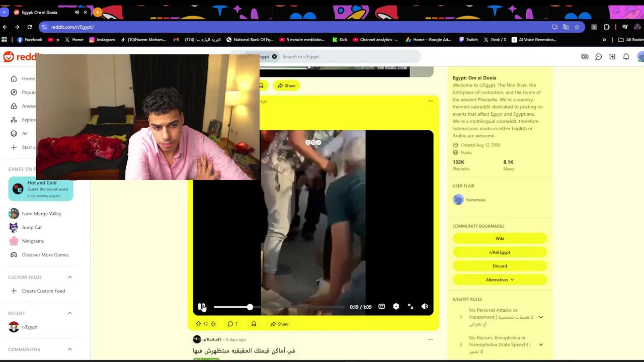
Task: Show more bookmarks with the double chevron
Action: point(604,40)
